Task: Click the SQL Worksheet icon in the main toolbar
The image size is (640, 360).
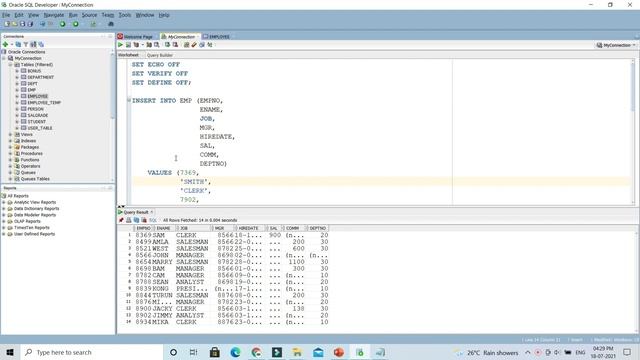Action: point(93,24)
